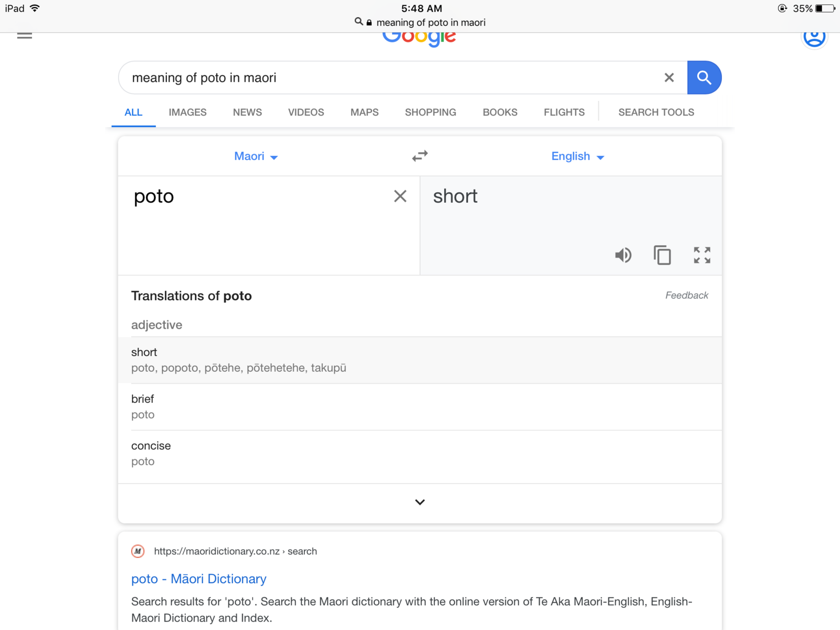Expand more translations with chevron

[420, 502]
